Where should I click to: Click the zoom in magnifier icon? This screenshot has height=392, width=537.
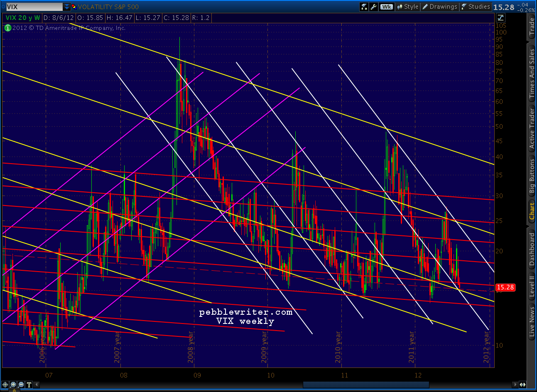(x=13, y=385)
